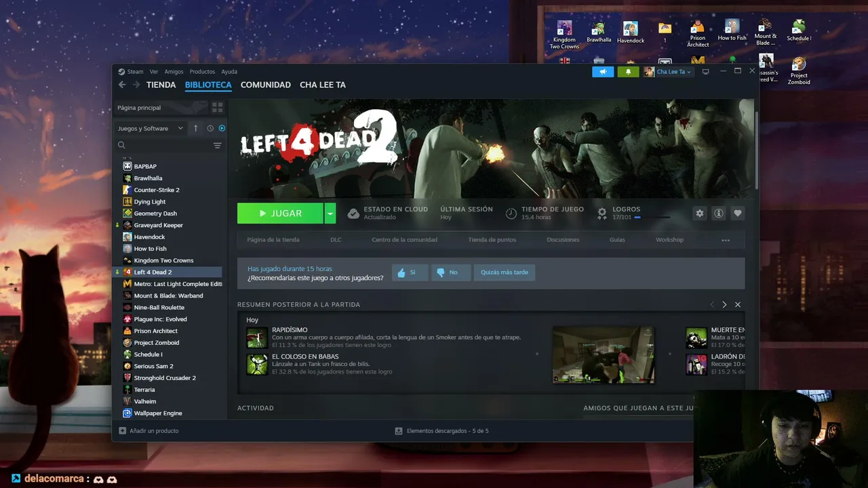Image resolution: width=868 pixels, height=488 pixels.
Task: Add Left 4 Dead 2 to favorites heart
Action: (x=738, y=213)
